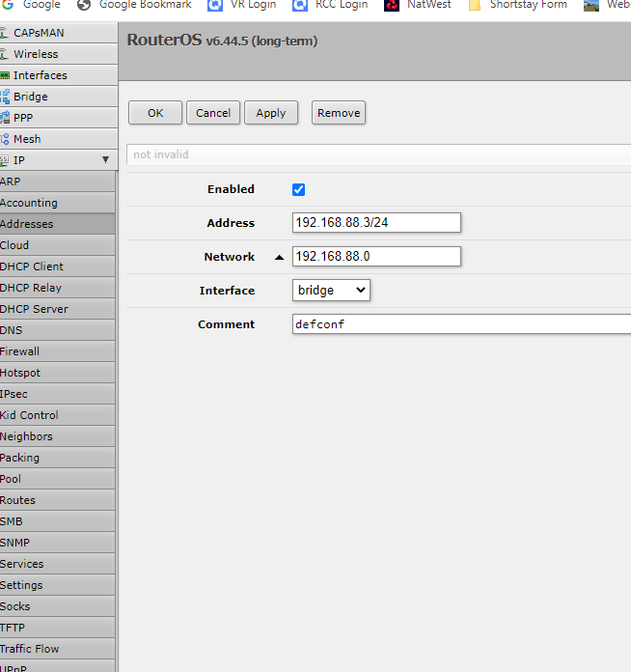
Task: Click the Shortstay Form folder icon
Action: tap(475, 5)
